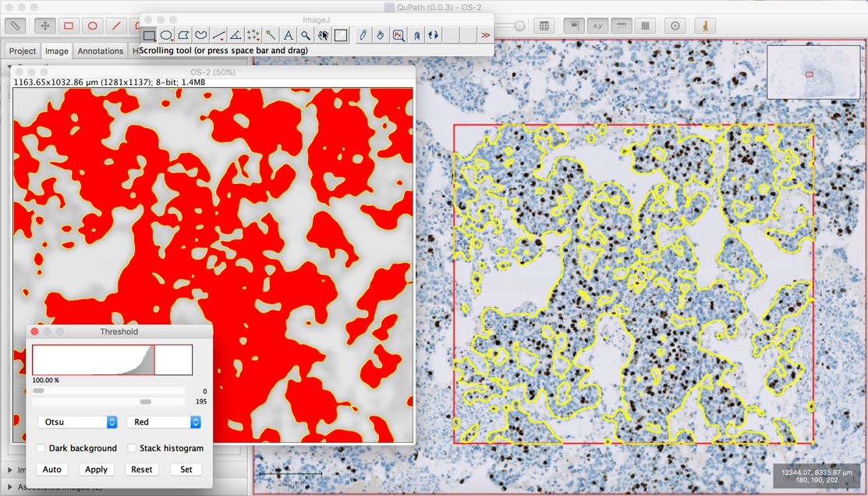Select ImageJ Freehand selection tool

click(x=201, y=35)
